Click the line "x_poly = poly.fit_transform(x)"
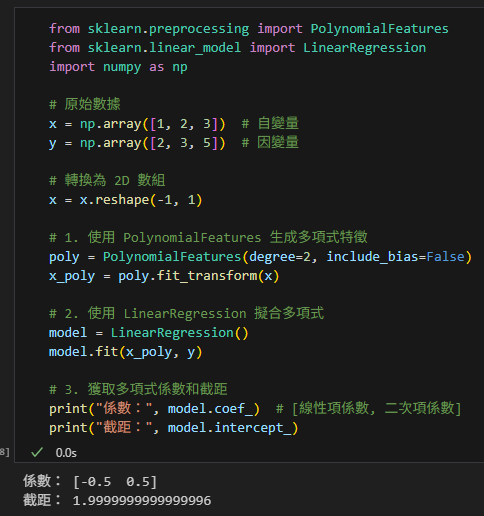484x516 pixels. (x=164, y=276)
